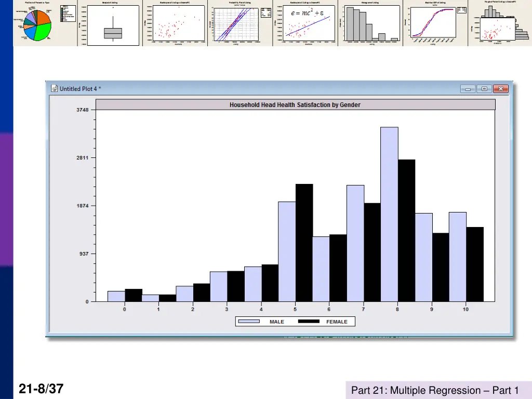
Task: Minimize the Untitled Plot 4 window
Action: click(x=468, y=89)
